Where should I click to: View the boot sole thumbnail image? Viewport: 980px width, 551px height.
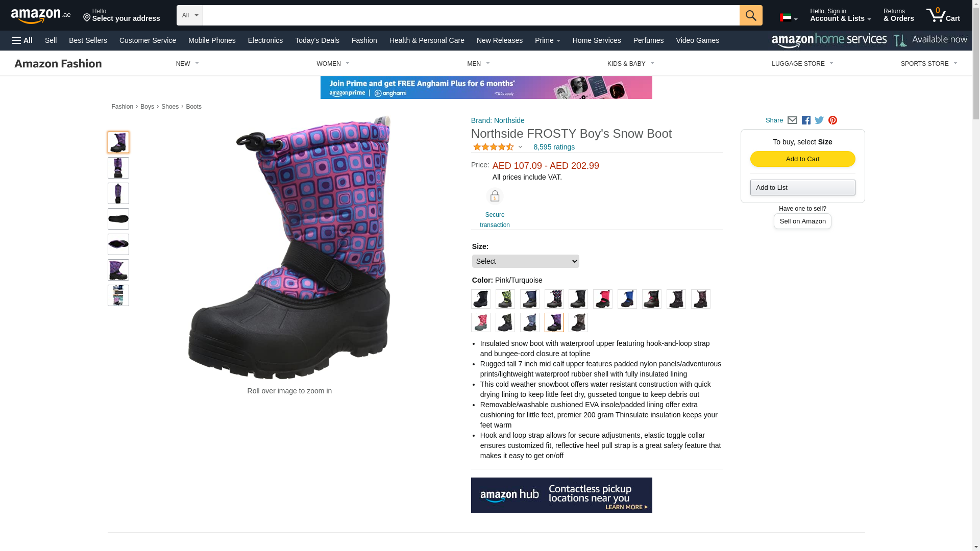[x=118, y=219]
